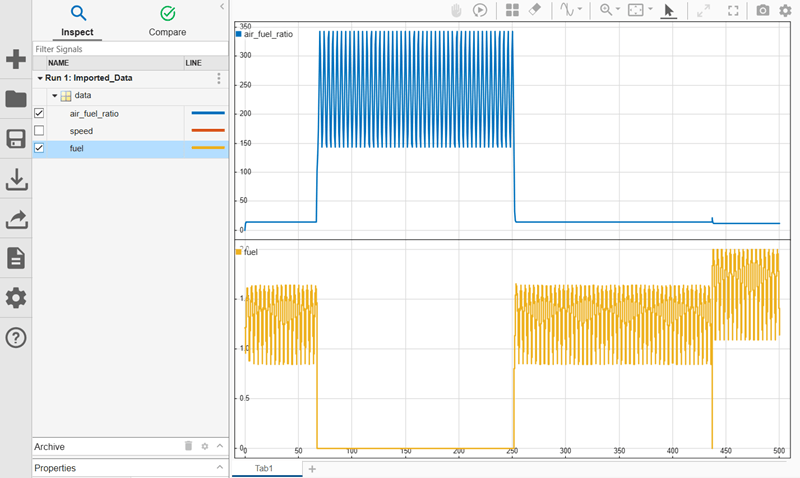Click the export share-arrow icon in sidebar
800x478 pixels.
coord(16,219)
